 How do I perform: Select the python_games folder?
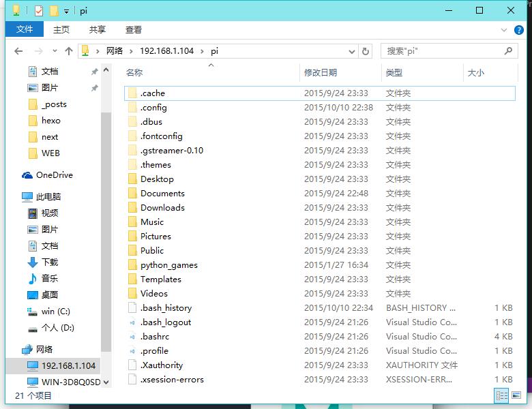[x=168, y=265]
